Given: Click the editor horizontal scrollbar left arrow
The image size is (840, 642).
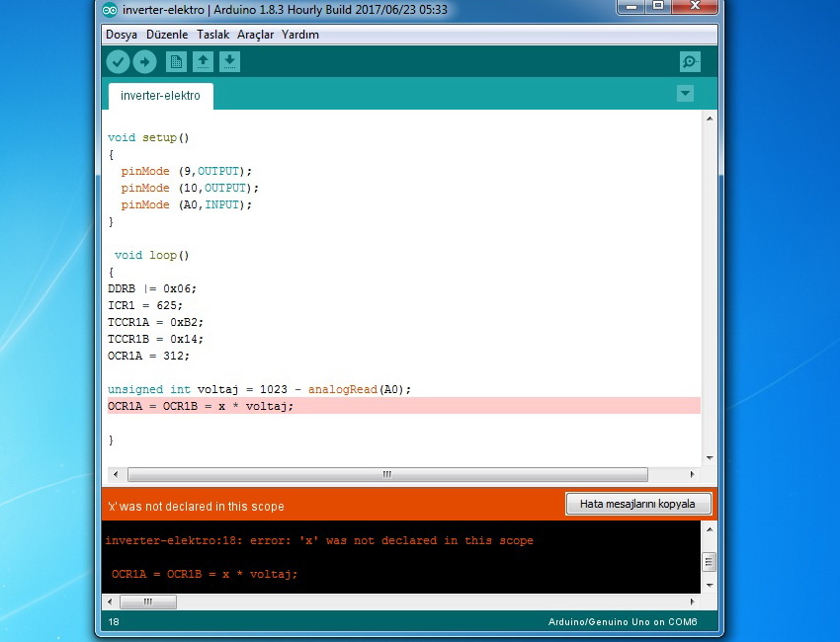Looking at the screenshot, I should click(x=116, y=474).
